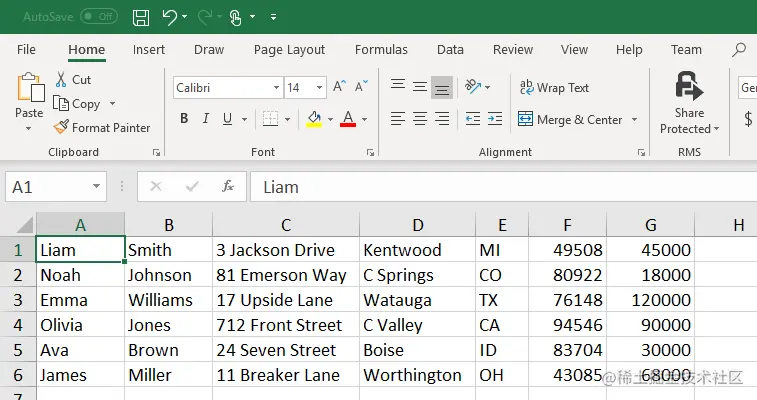
Task: Click the Format Painter brush icon
Action: [61, 127]
